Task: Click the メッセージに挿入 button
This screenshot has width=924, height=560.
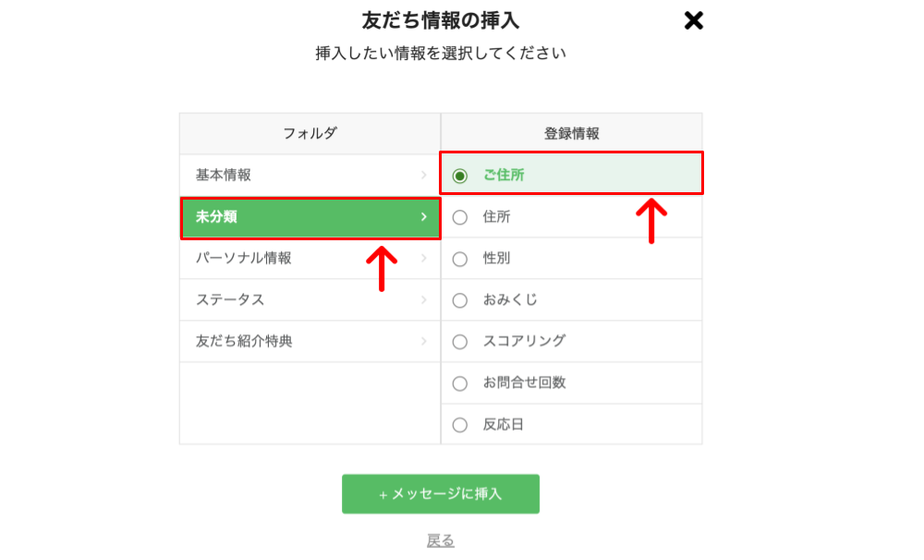Action: tap(441, 494)
